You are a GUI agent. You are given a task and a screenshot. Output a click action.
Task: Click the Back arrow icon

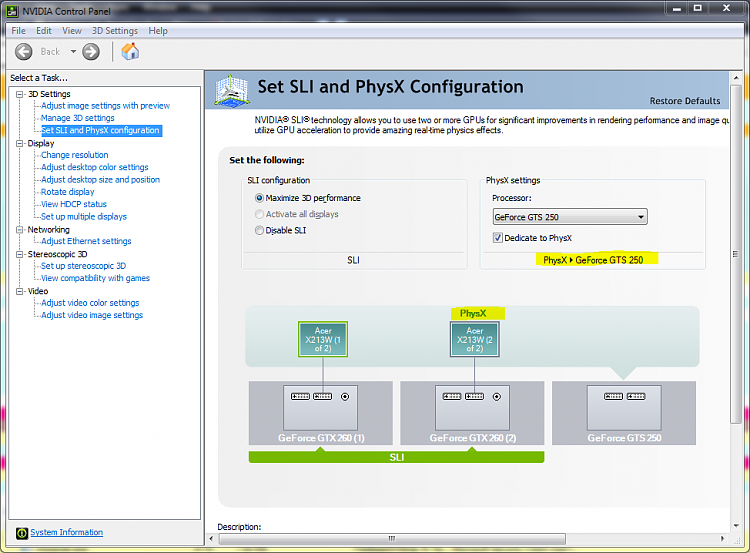pyautogui.click(x=23, y=52)
